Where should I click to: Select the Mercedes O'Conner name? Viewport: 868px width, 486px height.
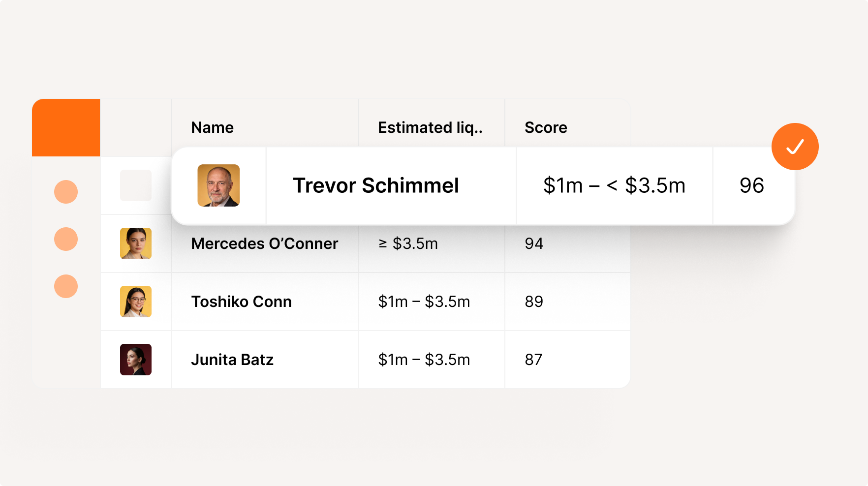tap(264, 243)
